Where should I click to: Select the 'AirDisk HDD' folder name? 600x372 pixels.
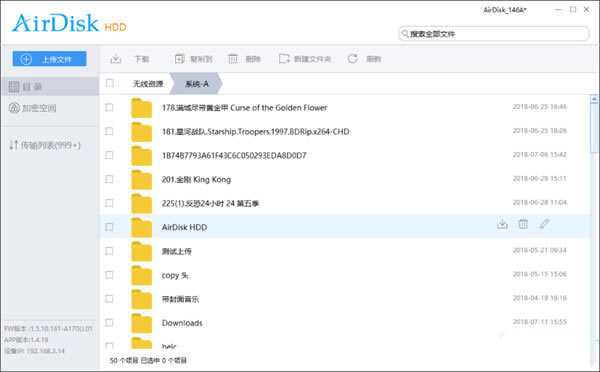pos(184,227)
